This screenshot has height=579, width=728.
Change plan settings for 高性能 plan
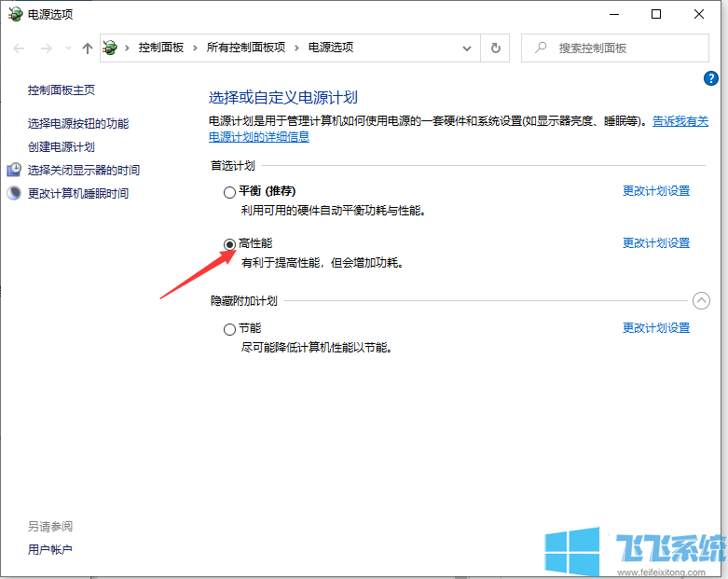tap(656, 242)
